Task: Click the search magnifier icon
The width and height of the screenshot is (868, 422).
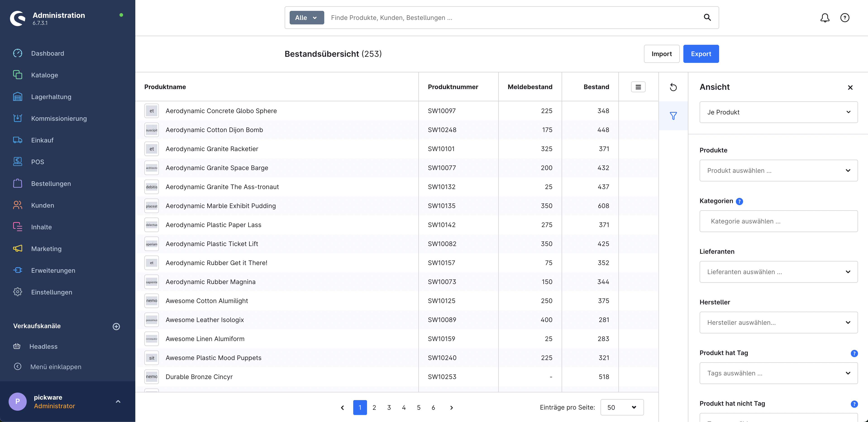Action: pos(707,17)
